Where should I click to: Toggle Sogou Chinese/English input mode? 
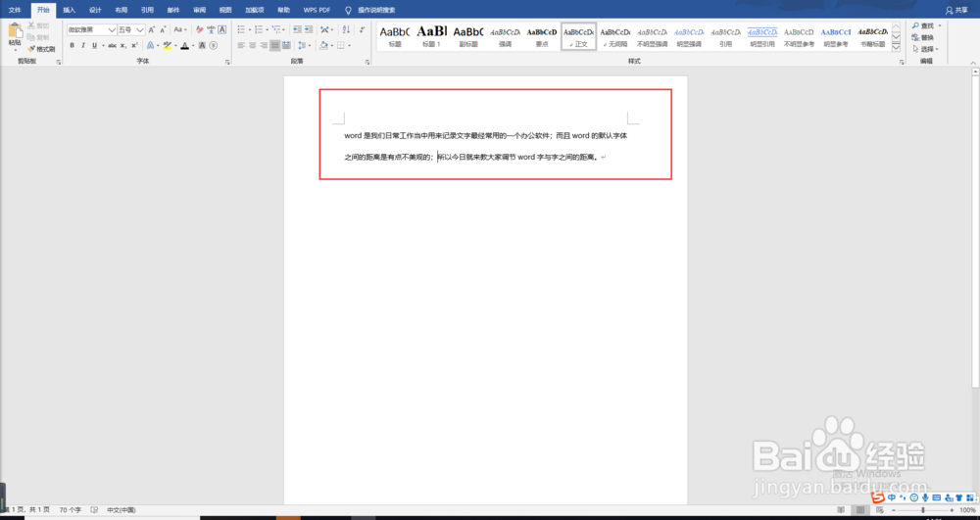[892, 497]
